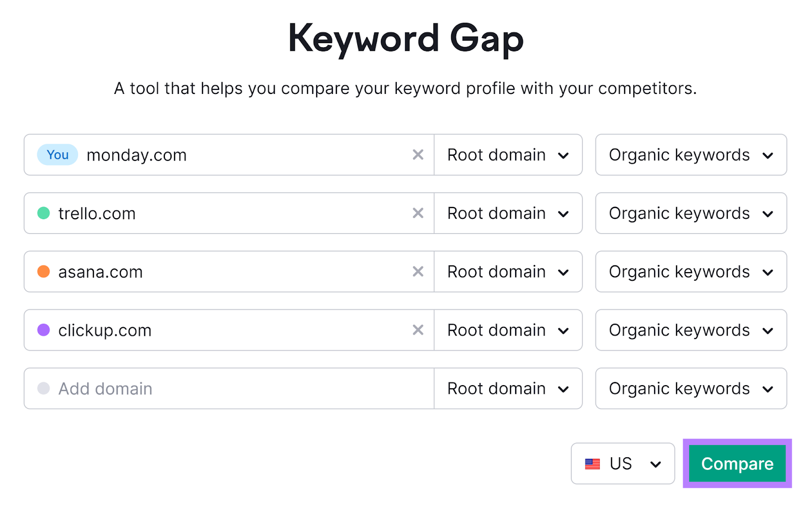The image size is (812, 506).
Task: Open the Organic keywords dropdown for the empty row
Action: [x=690, y=388]
